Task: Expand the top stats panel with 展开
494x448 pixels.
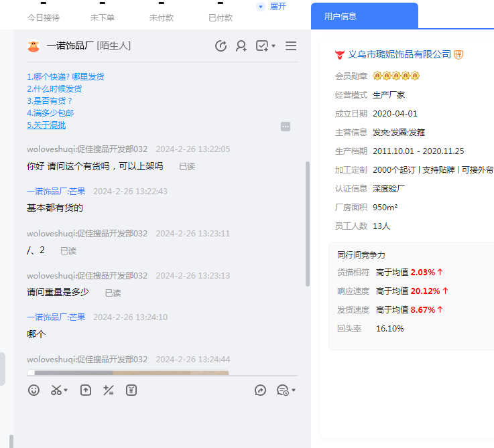Action: (x=272, y=7)
